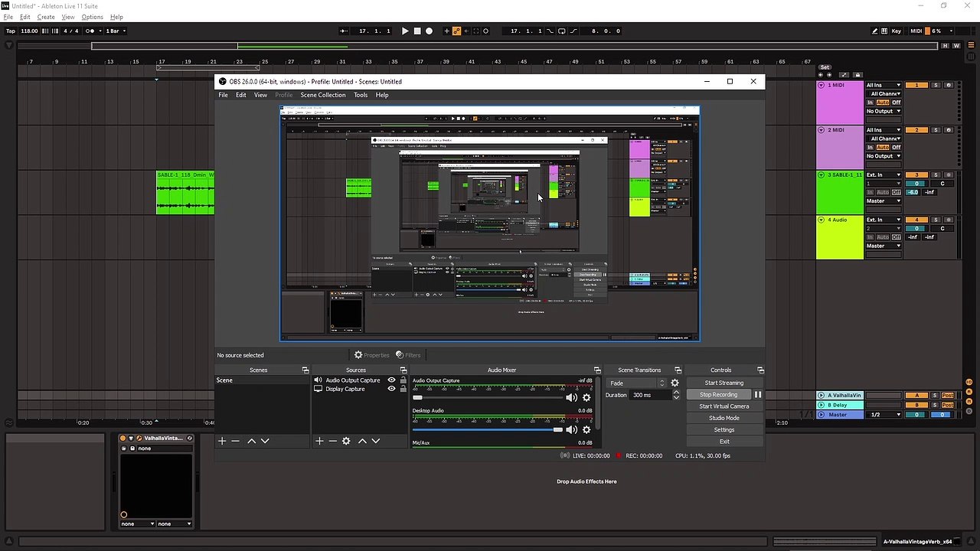Screen dimensions: 980x551
Task: Open the Ableton Create menu
Action: click(46, 17)
